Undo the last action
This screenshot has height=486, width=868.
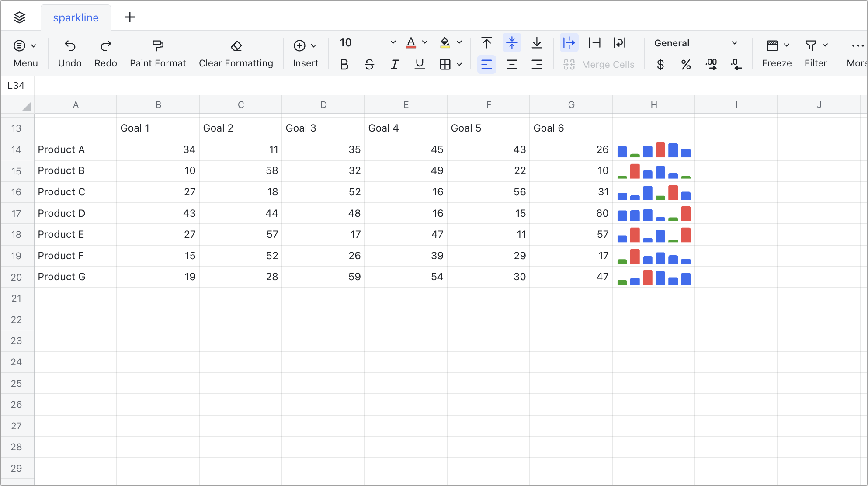pos(69,52)
